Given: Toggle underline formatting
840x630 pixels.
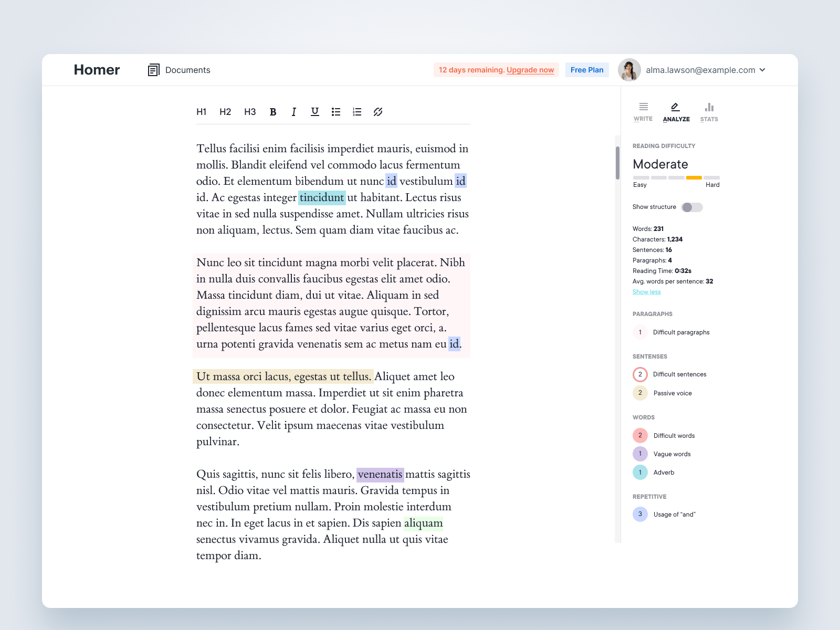Looking at the screenshot, I should point(315,112).
